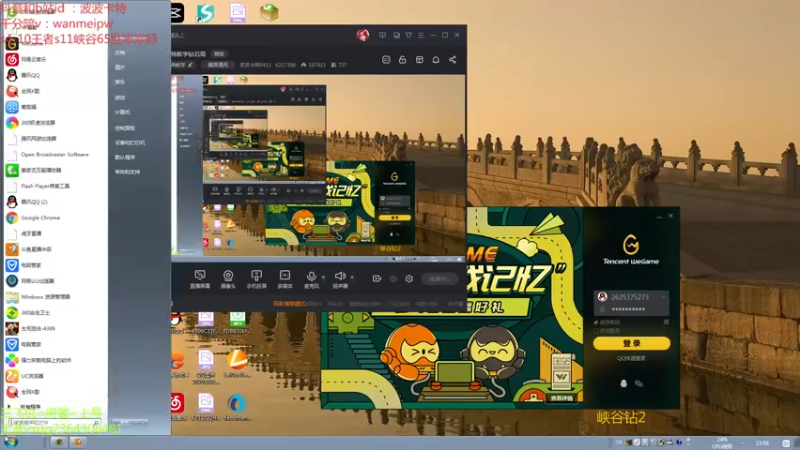This screenshot has width=800, height=450.
Task: Click the Start menu search box
Action: point(54,422)
